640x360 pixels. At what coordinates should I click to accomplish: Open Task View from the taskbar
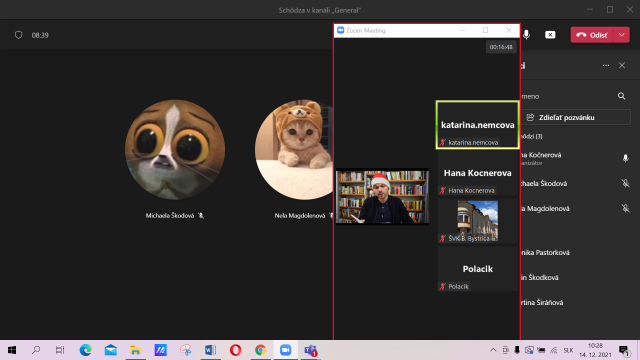[60, 350]
